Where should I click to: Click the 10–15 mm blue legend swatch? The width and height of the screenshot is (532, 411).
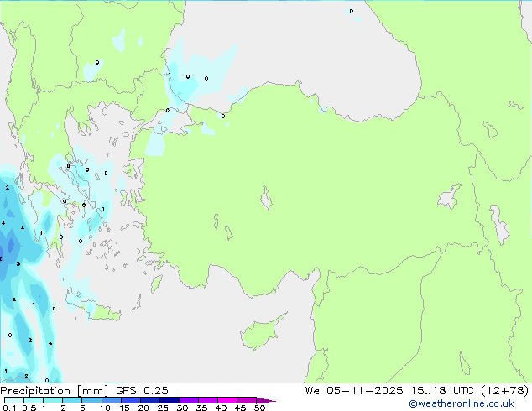pos(112,400)
